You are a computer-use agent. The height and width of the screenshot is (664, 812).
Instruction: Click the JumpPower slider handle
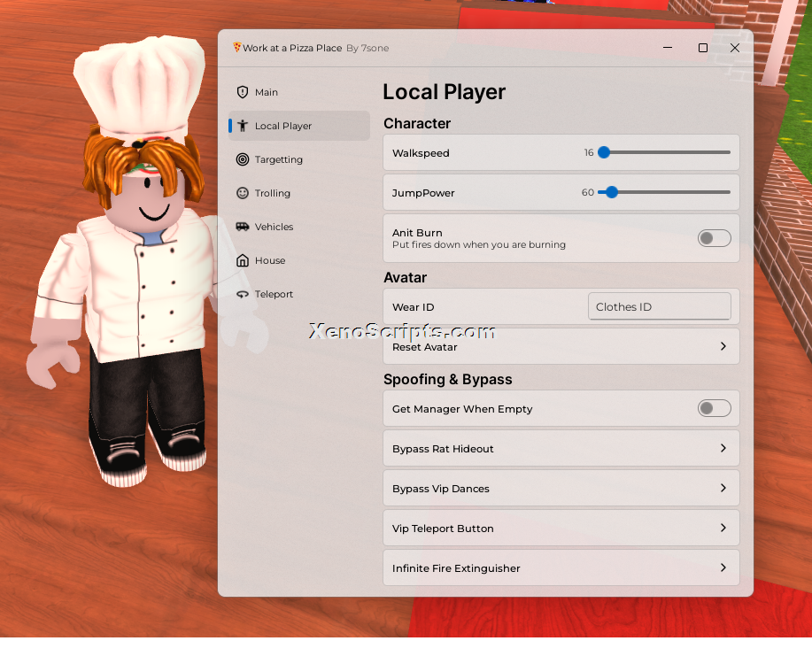tap(612, 192)
